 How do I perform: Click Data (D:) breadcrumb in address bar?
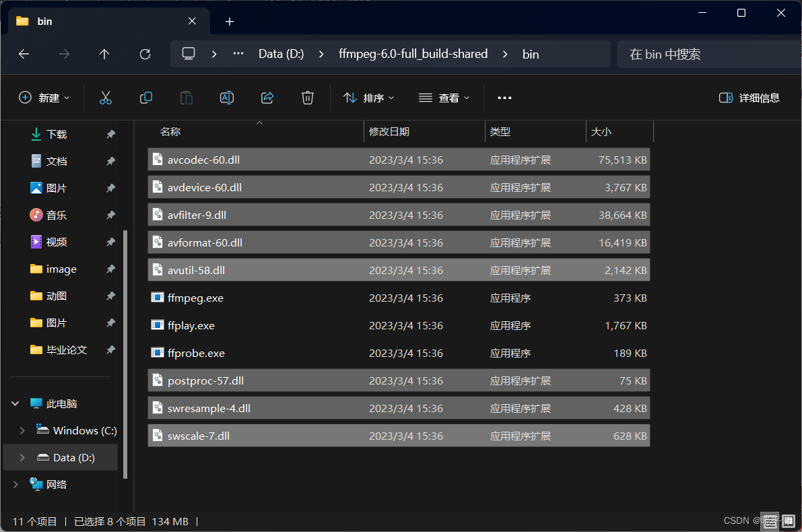click(281, 54)
